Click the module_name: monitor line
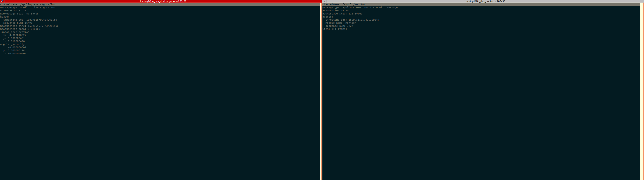 (x=341, y=23)
